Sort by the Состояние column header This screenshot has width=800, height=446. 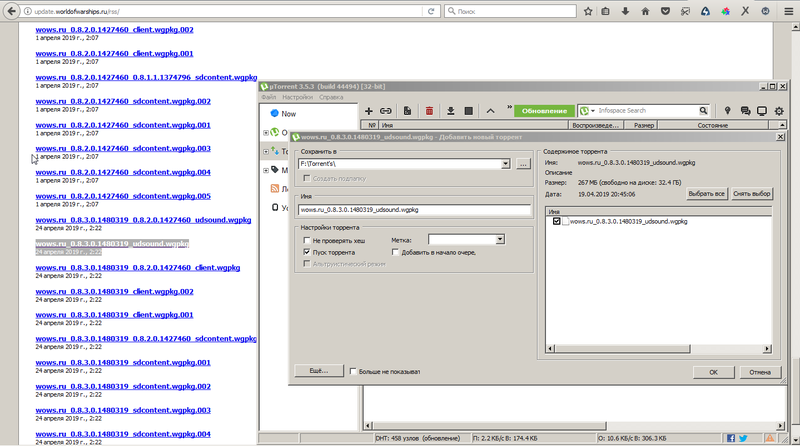click(712, 125)
